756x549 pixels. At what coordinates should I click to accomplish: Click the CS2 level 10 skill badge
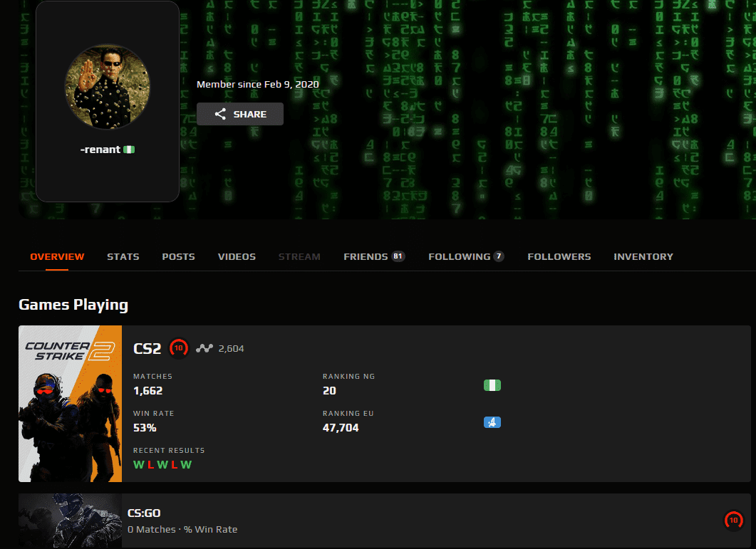pyautogui.click(x=179, y=348)
